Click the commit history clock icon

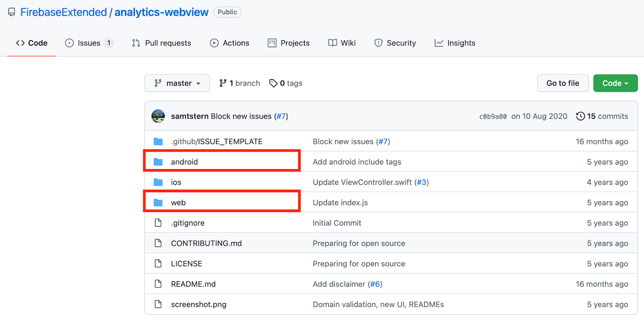point(580,116)
